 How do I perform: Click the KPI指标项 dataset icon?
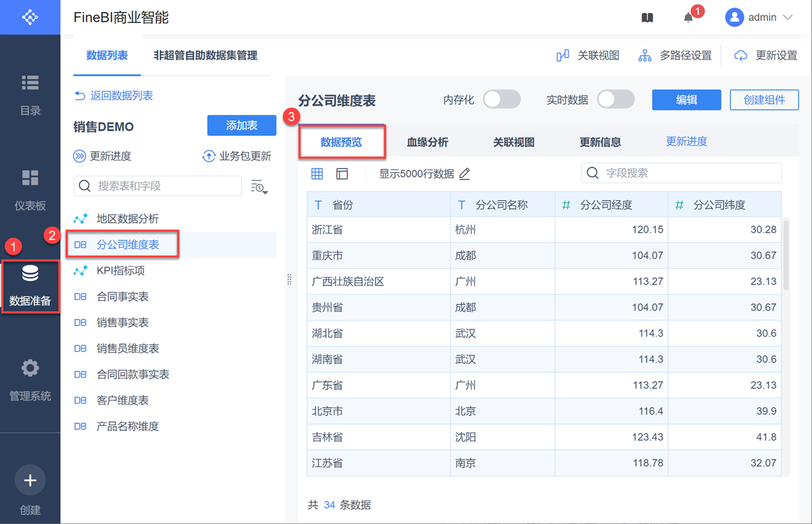[x=81, y=271]
